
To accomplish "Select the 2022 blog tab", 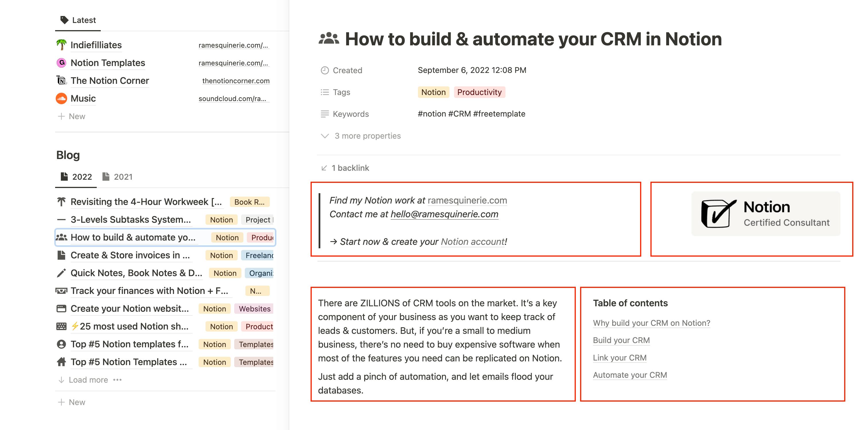I will (x=82, y=177).
